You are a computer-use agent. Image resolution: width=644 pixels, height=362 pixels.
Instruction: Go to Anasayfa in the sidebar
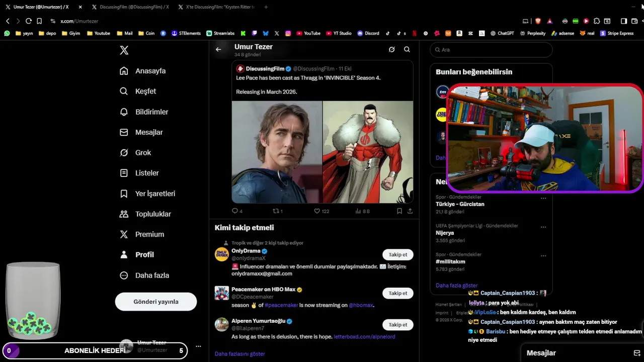point(143,71)
